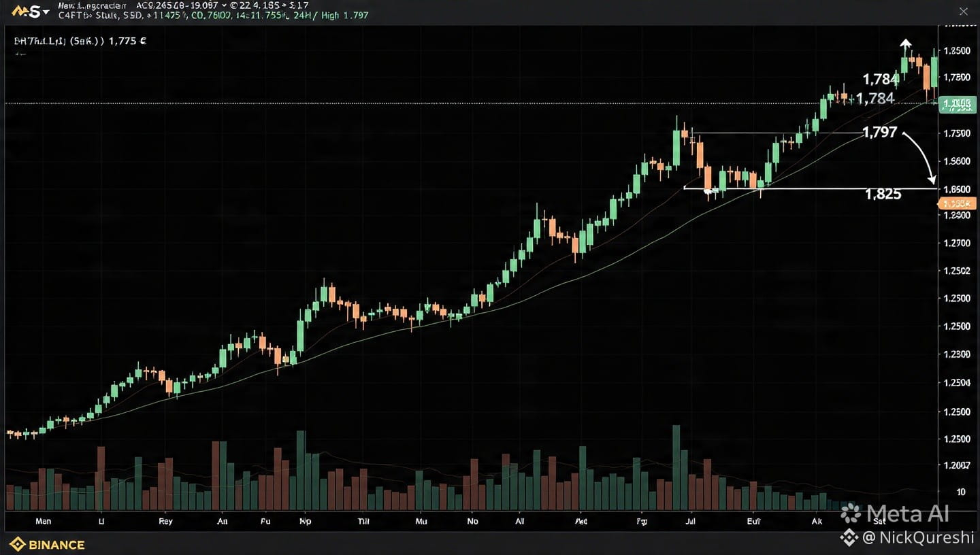Click the "No" label on the time axis
This screenshot has height=555, width=980.
[x=473, y=522]
